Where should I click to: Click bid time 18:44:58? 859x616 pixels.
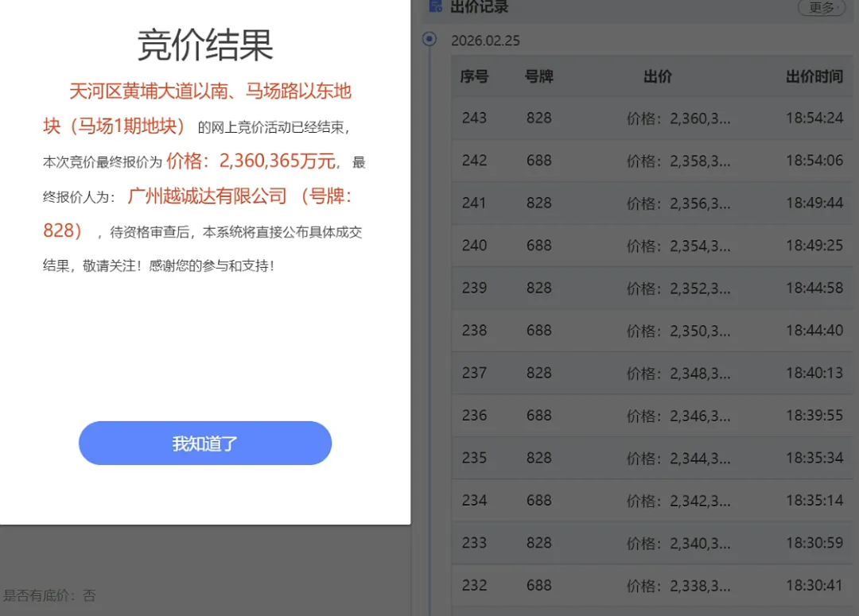point(814,288)
